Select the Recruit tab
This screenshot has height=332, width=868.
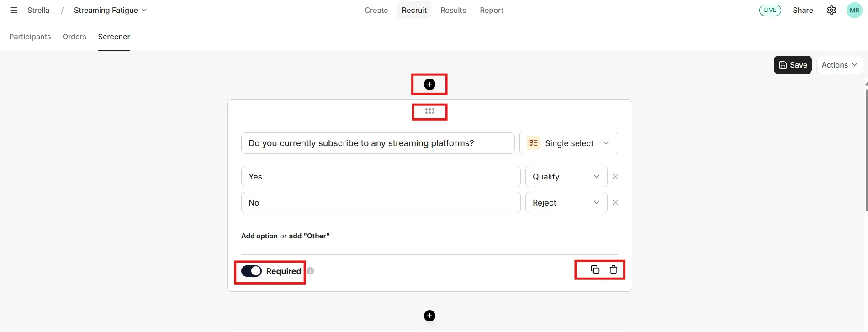tap(414, 10)
